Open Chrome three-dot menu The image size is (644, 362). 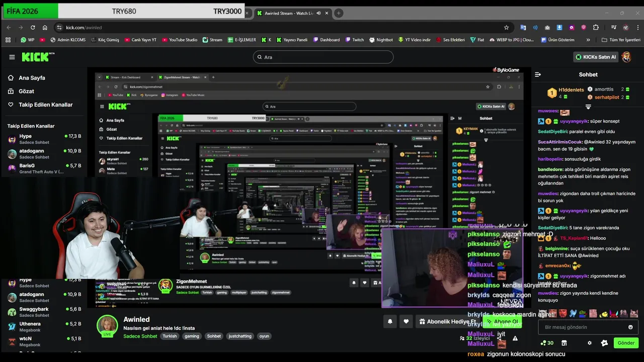pyautogui.click(x=637, y=27)
